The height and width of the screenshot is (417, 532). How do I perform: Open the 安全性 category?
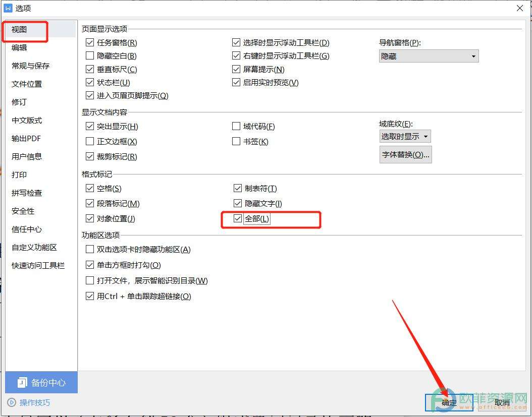[x=23, y=211]
